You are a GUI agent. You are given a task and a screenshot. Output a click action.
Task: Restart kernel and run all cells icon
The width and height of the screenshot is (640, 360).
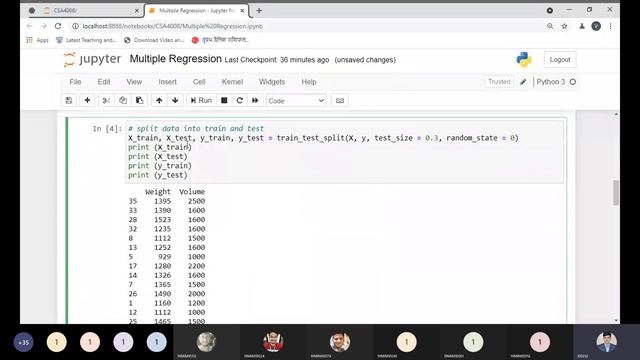pyautogui.click(x=255, y=100)
